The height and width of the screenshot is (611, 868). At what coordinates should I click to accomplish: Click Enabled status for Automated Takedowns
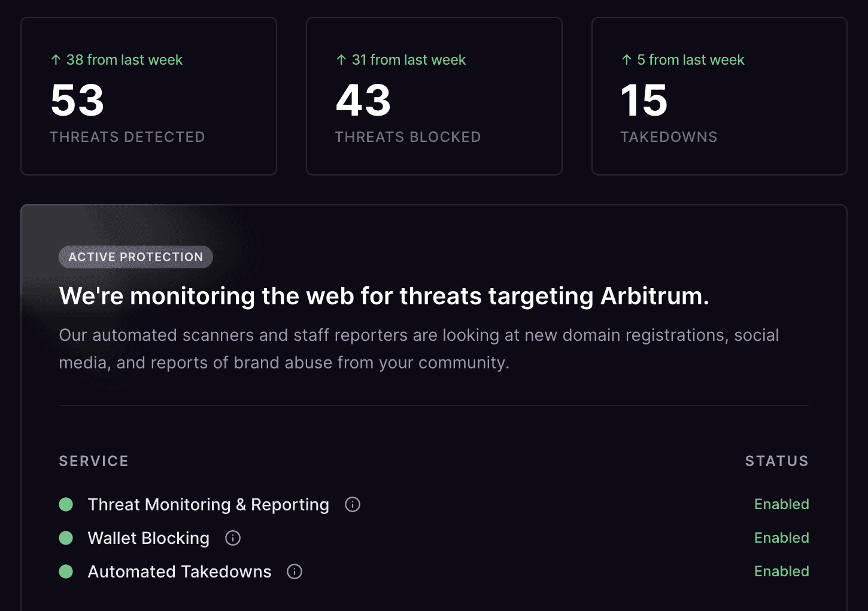point(781,571)
